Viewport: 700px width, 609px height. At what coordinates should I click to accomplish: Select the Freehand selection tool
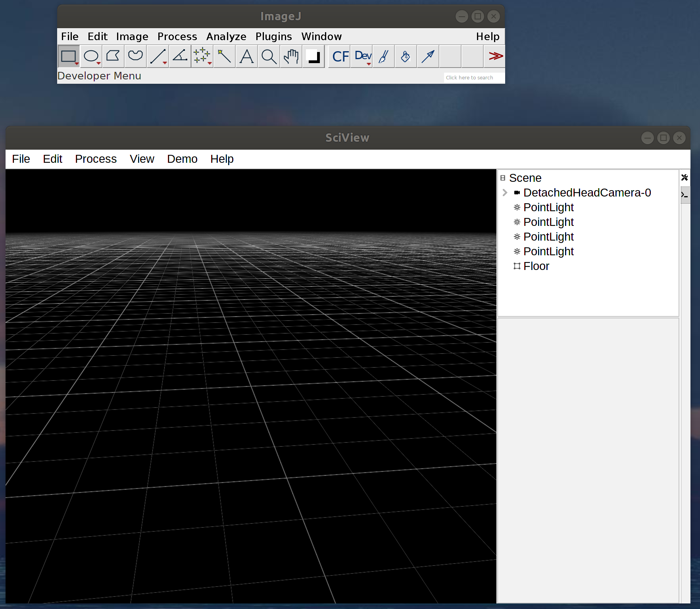point(136,56)
